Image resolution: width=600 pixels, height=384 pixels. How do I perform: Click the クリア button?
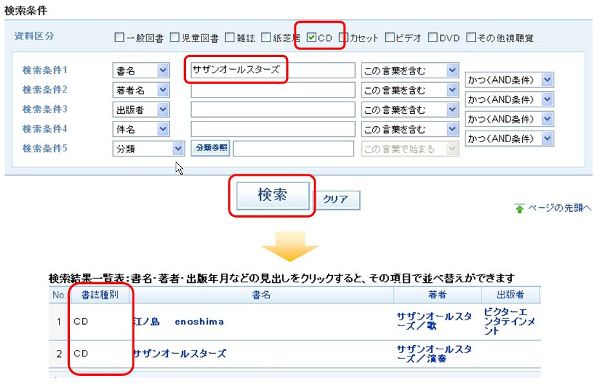[x=336, y=200]
